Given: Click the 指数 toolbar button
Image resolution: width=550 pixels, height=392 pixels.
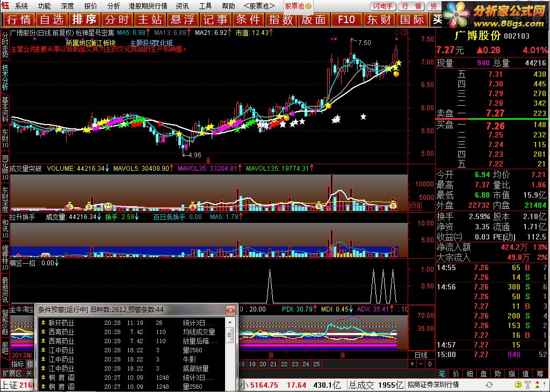Looking at the screenshot, I should pos(281,20).
